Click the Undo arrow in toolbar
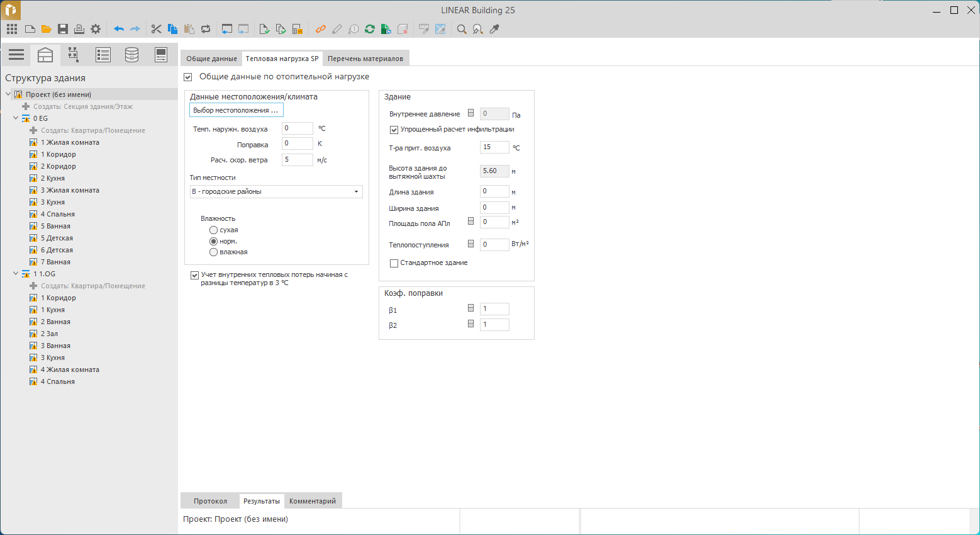 click(x=118, y=29)
